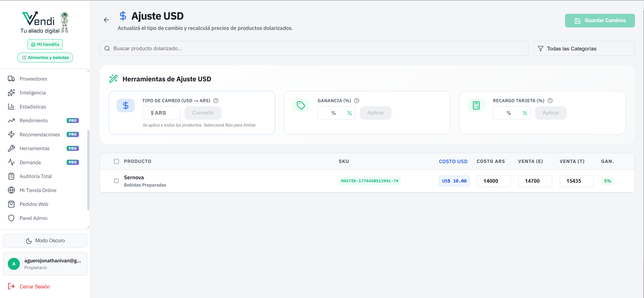Check the select-all products checkbox

[x=116, y=161]
